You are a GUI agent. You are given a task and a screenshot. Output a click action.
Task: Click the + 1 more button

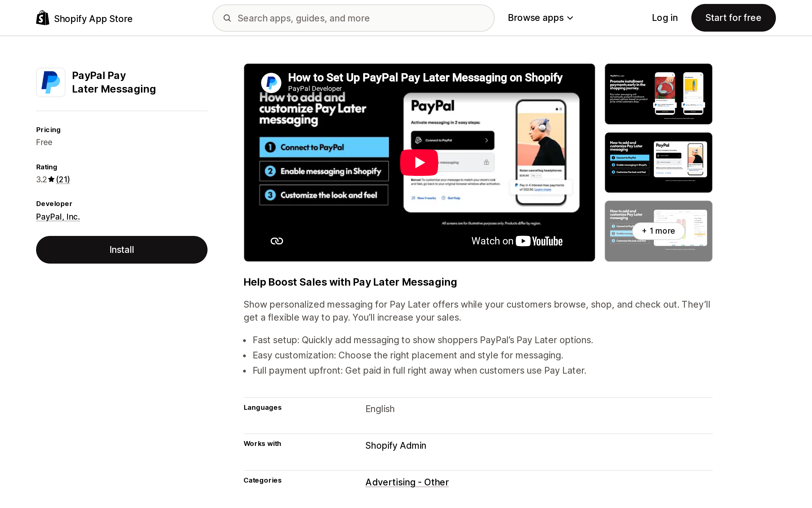coord(658,231)
